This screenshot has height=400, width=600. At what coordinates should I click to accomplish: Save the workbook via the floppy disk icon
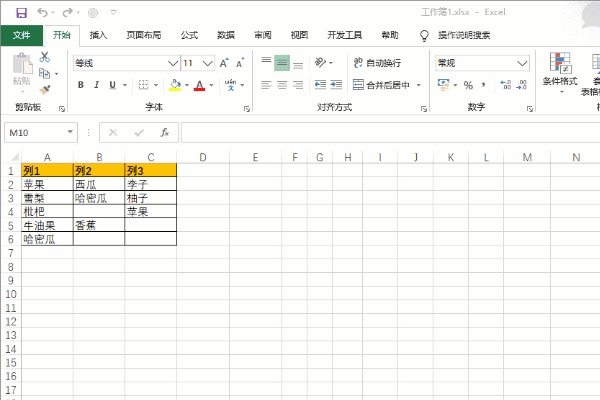tap(21, 13)
